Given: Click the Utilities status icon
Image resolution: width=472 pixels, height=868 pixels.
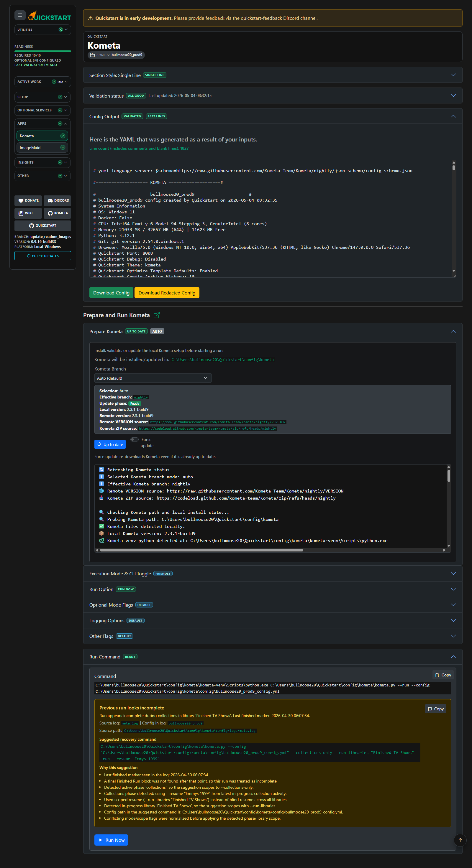Looking at the screenshot, I should point(61,30).
